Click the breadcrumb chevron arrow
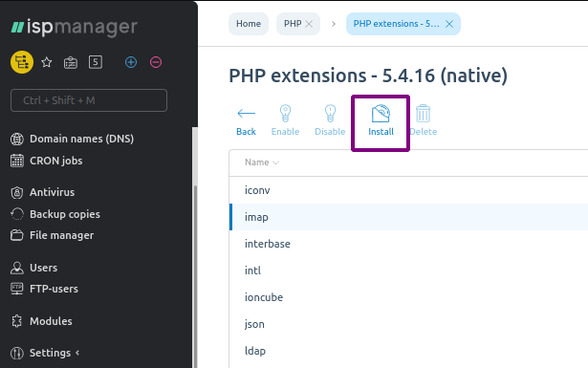The image size is (588, 368). click(334, 24)
